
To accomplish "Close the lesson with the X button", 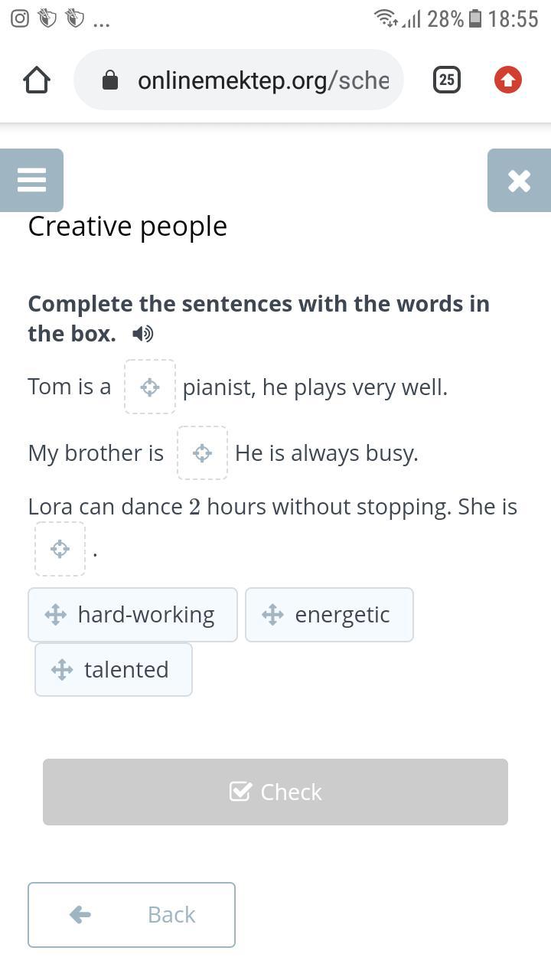I will (x=519, y=181).
